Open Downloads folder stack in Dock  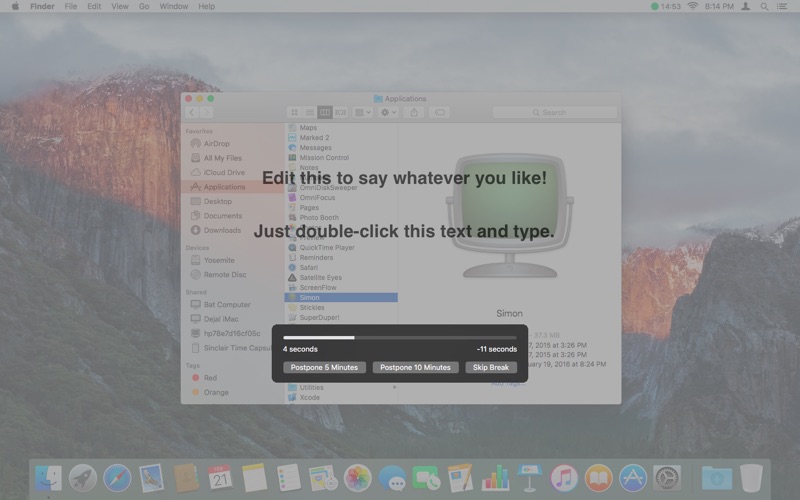[x=717, y=478]
